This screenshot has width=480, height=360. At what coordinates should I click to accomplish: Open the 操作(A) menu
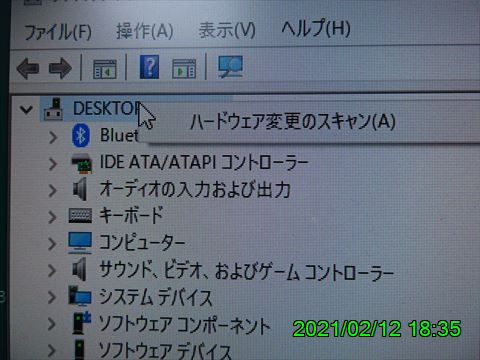145,31
